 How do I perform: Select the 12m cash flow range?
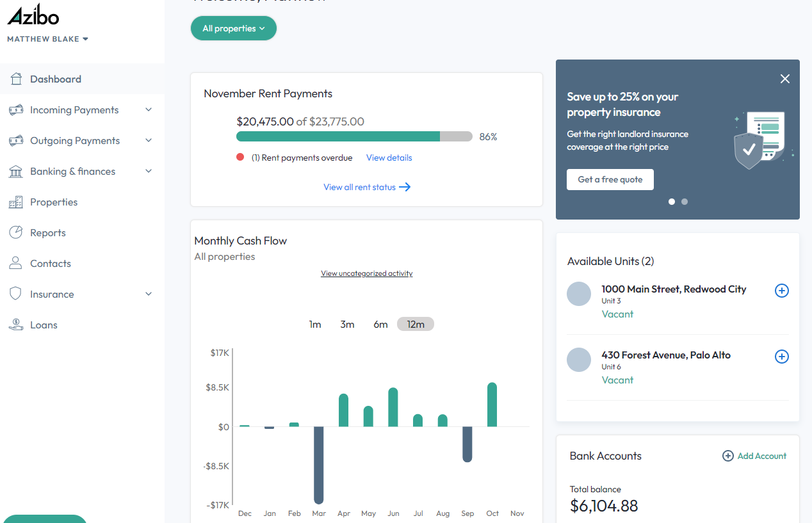coord(415,324)
